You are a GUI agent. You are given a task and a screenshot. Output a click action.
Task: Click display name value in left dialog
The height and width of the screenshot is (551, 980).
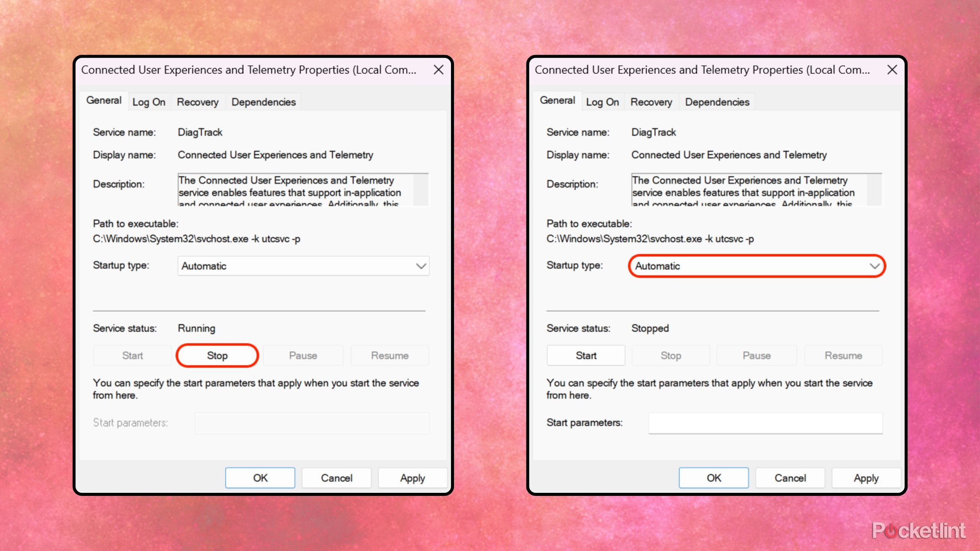click(x=275, y=155)
